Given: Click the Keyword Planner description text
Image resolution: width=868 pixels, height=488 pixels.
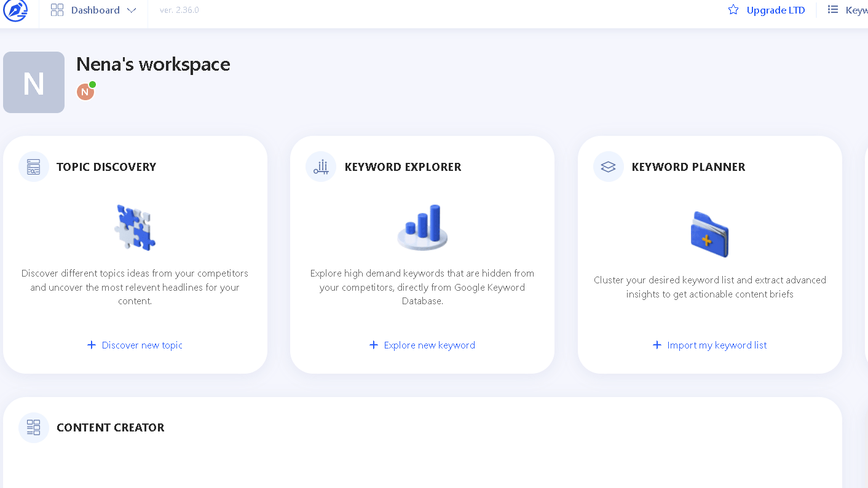Looking at the screenshot, I should click(710, 287).
